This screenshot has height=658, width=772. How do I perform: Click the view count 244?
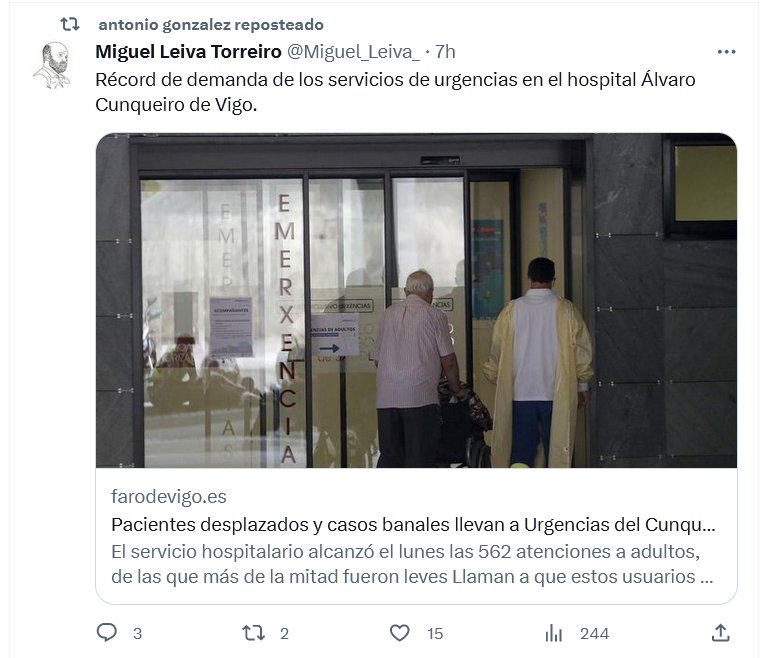[594, 633]
